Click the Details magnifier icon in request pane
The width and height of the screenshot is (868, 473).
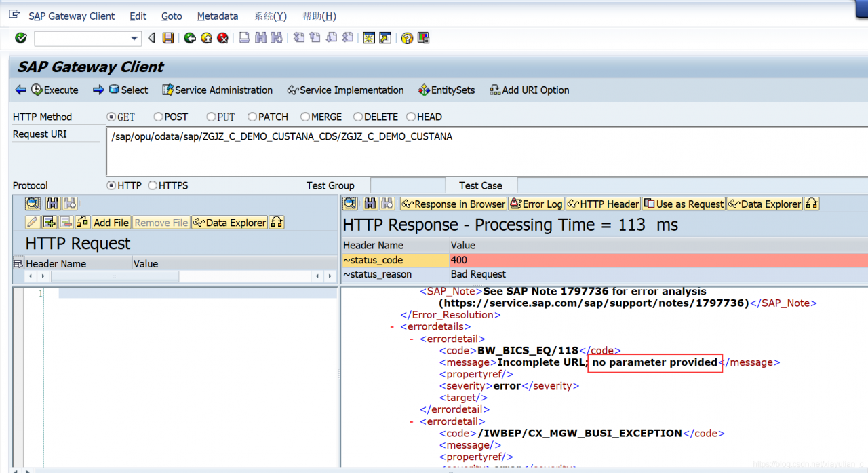tap(33, 204)
